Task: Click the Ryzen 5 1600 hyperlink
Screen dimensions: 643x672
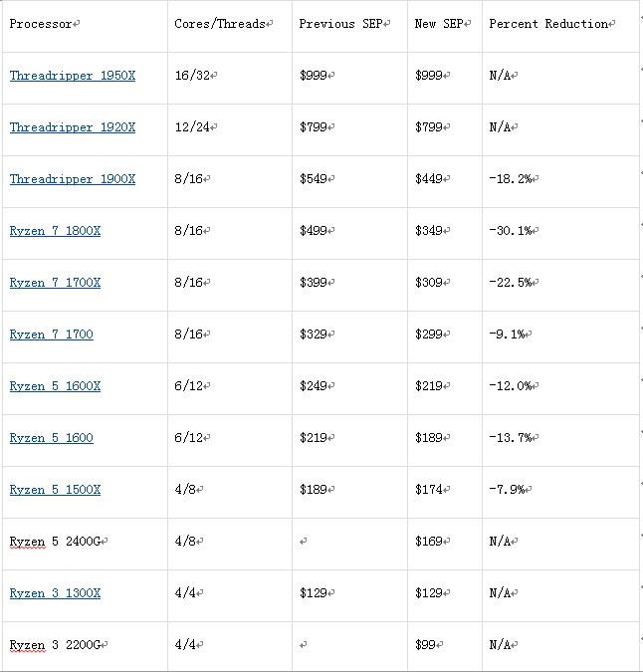Action: (51, 438)
